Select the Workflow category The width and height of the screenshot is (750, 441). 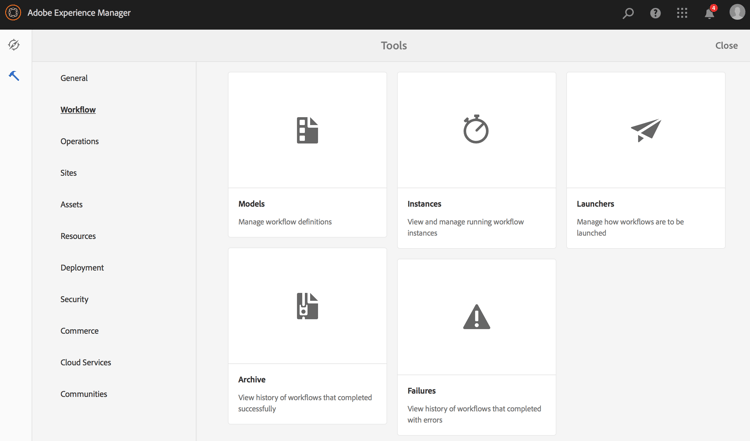pos(78,110)
